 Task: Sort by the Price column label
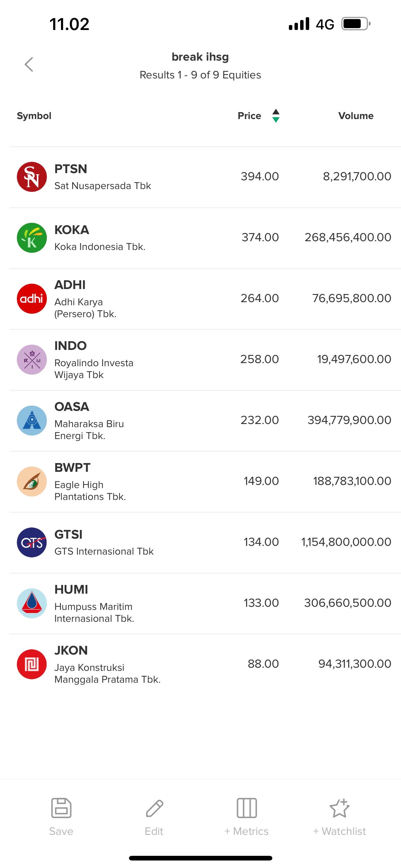click(249, 116)
